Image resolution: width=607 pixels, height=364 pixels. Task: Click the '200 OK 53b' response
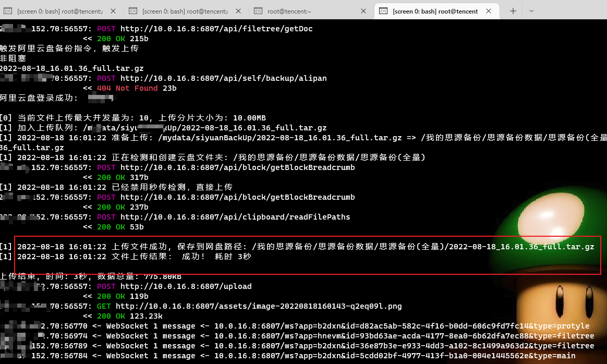pyautogui.click(x=114, y=227)
